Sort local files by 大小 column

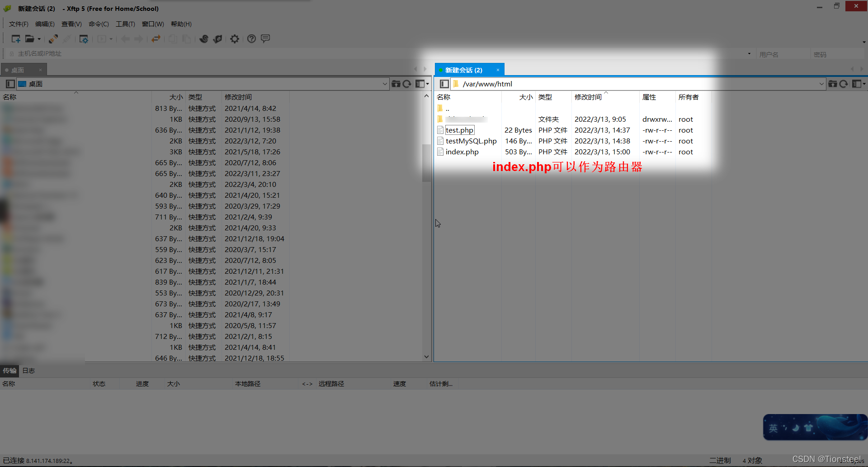point(176,97)
